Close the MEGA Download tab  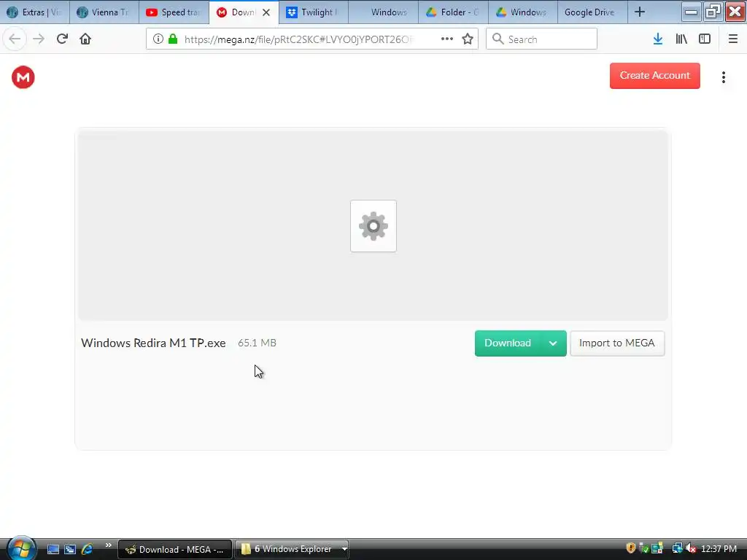pyautogui.click(x=266, y=12)
